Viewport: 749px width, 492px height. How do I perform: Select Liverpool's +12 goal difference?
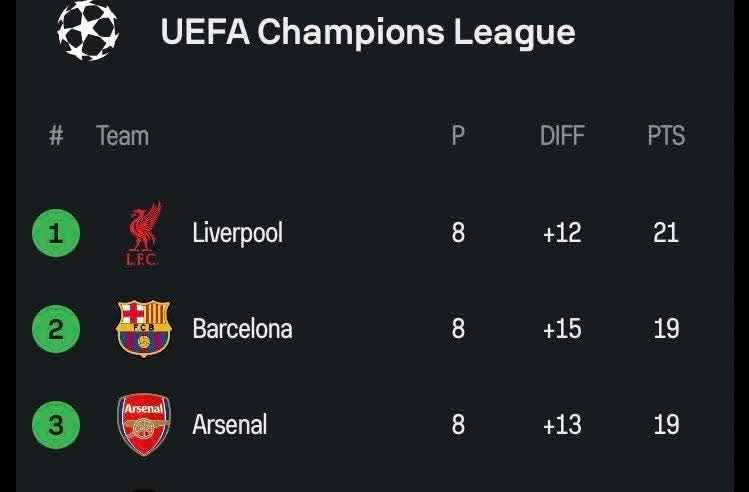coord(562,233)
